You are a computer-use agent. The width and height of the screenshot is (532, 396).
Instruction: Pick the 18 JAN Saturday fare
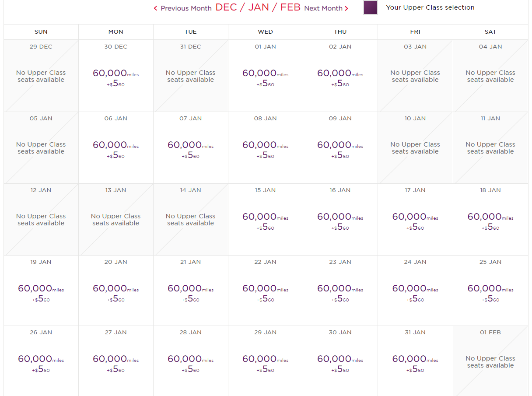[x=490, y=221]
